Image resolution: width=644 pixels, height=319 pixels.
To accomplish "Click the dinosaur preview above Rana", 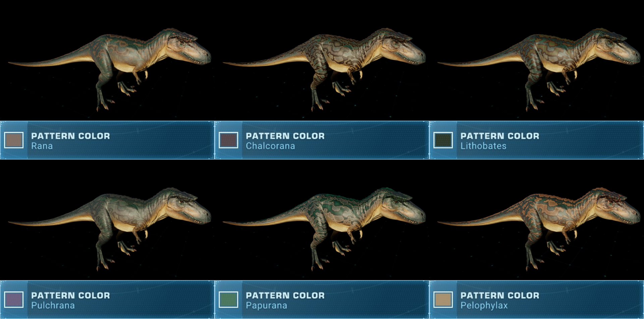I will click(x=110, y=69).
